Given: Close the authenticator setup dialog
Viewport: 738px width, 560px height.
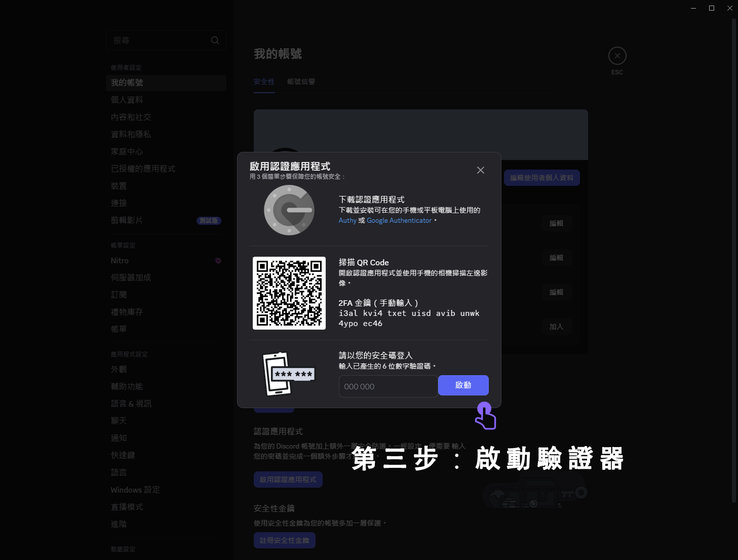Looking at the screenshot, I should click(x=481, y=170).
